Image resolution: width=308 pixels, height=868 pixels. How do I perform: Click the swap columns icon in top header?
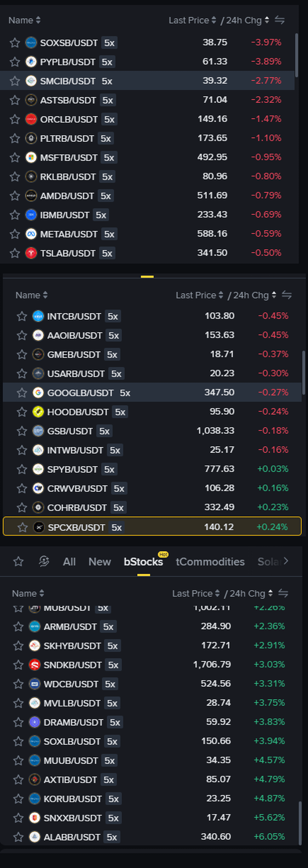click(x=280, y=20)
